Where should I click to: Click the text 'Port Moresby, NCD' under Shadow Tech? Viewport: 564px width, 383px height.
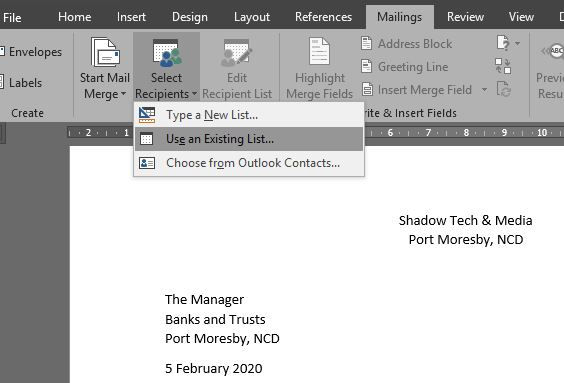coord(466,240)
